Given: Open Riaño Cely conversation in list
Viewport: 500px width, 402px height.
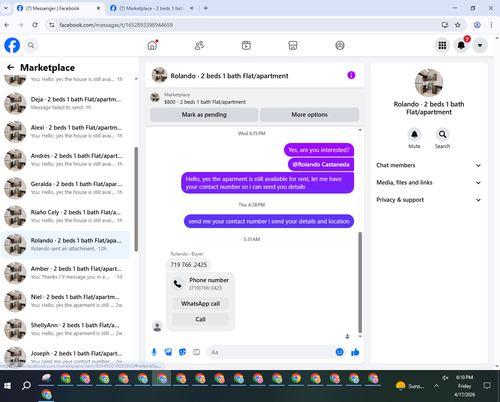Looking at the screenshot, I should 66,216.
